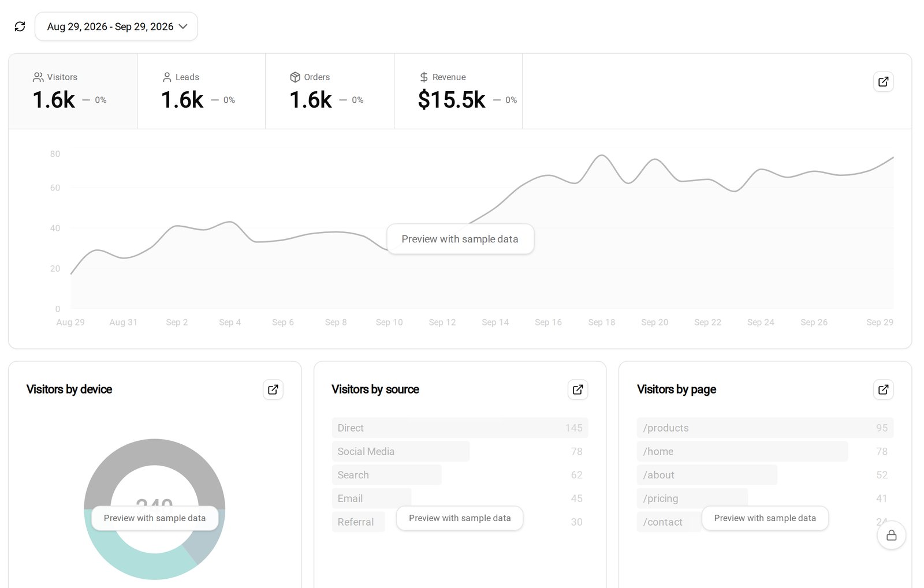
Task: Click the lock icon button
Action: (891, 535)
